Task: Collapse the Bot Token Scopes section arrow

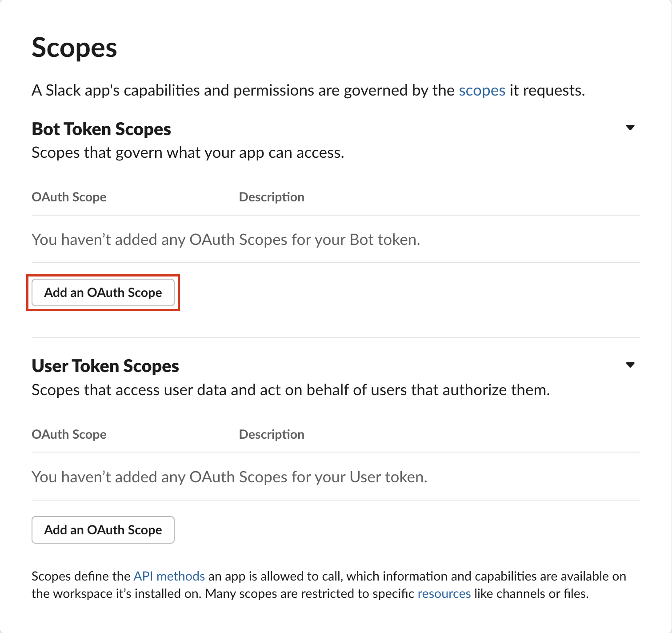Action: tap(630, 128)
